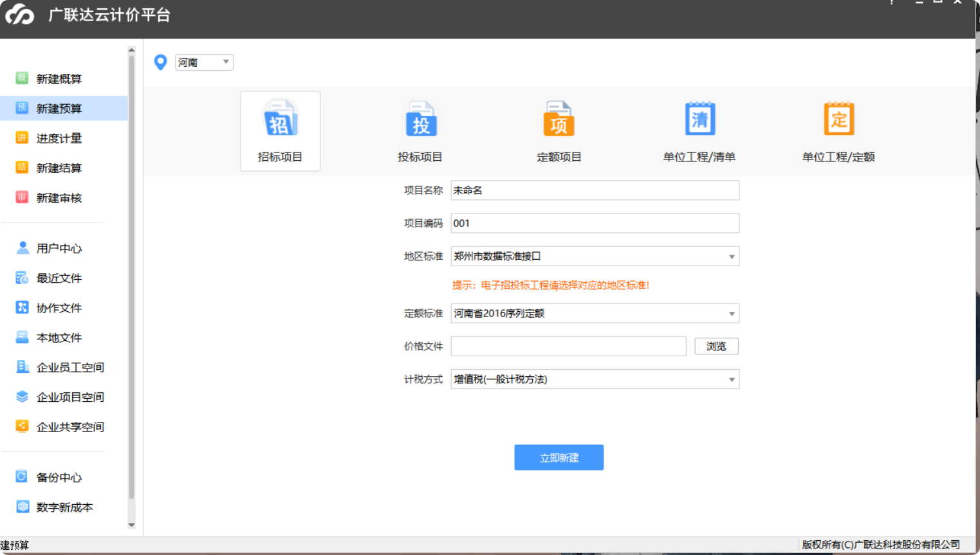The image size is (980, 555).
Task: Open the 计税方式 dropdown
Action: pos(595,379)
